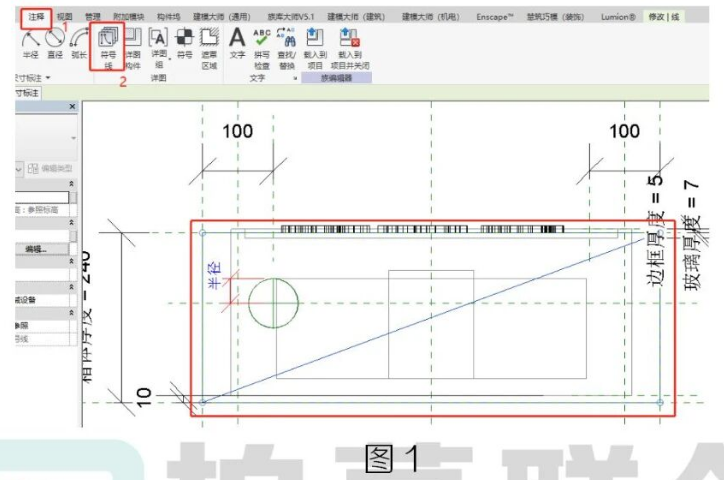Close the Properties palette with X
This screenshot has height=480, width=724.
click(x=72, y=107)
